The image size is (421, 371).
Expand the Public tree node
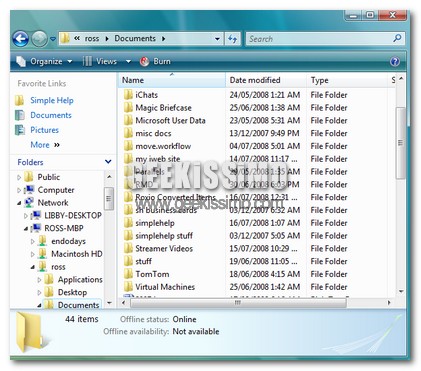[x=19, y=177]
